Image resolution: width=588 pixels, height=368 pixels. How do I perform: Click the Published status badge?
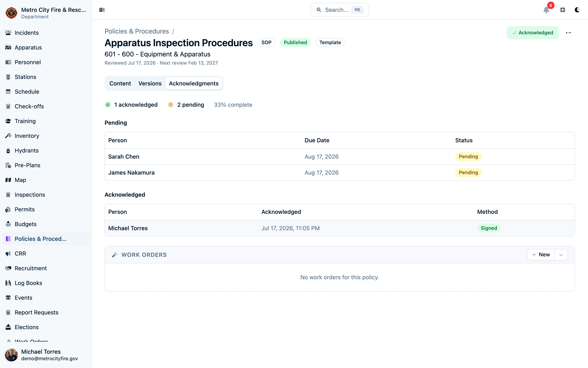click(x=295, y=43)
